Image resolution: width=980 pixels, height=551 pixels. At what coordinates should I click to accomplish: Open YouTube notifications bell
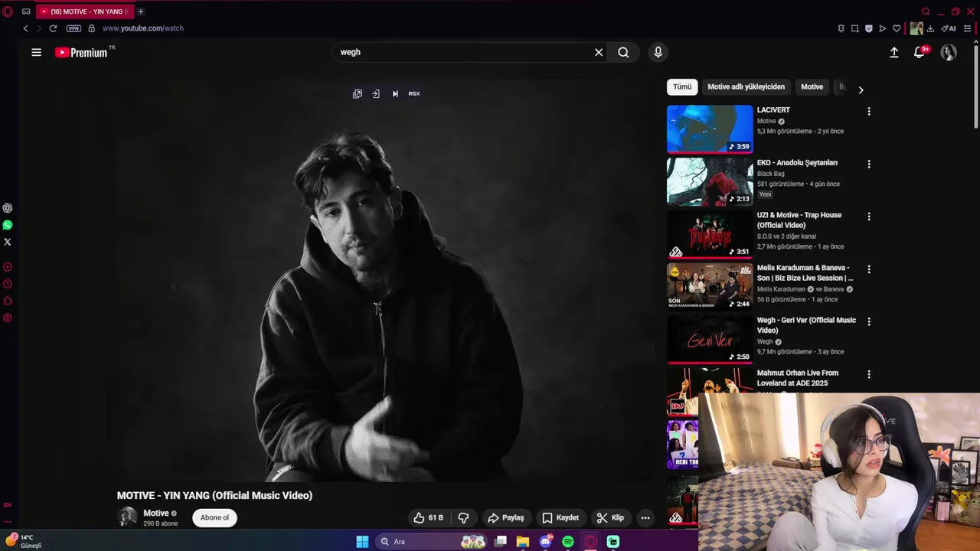pos(920,52)
